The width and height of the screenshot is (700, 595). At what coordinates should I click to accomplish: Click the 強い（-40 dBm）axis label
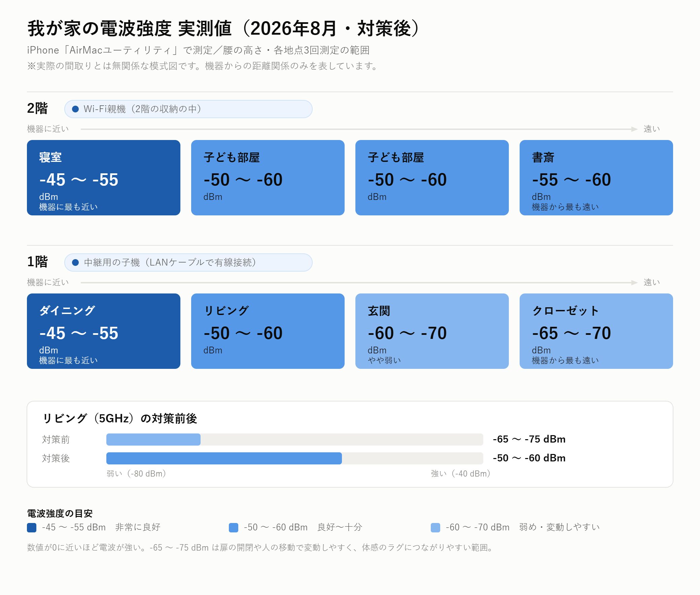point(460,474)
